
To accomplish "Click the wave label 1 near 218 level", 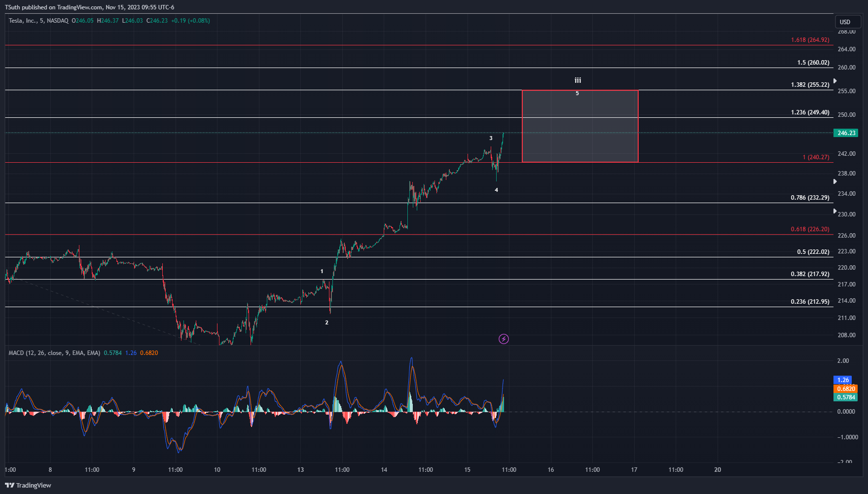I will [x=322, y=272].
